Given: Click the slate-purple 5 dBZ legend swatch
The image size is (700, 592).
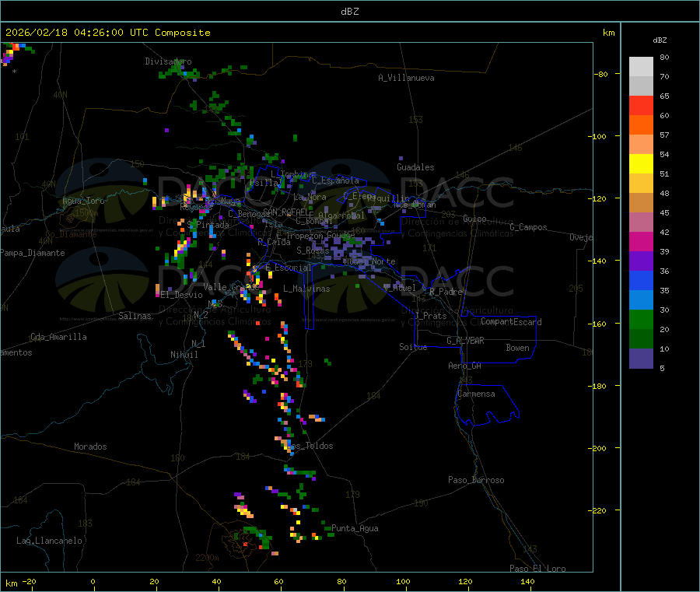Looking at the screenshot, I should tap(641, 359).
